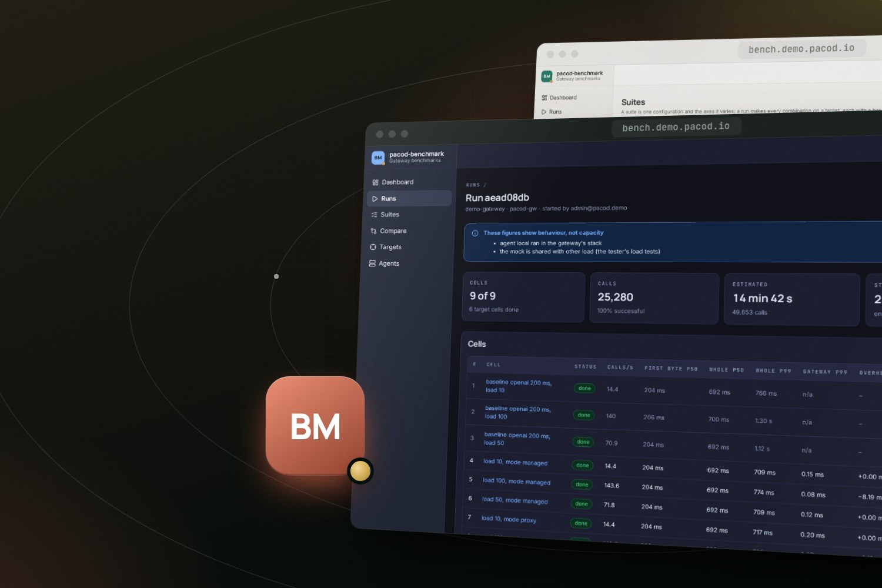Image resolution: width=882 pixels, height=588 pixels.
Task: Open cell "baseline openai 200 ms, load 10"
Action: (519, 386)
